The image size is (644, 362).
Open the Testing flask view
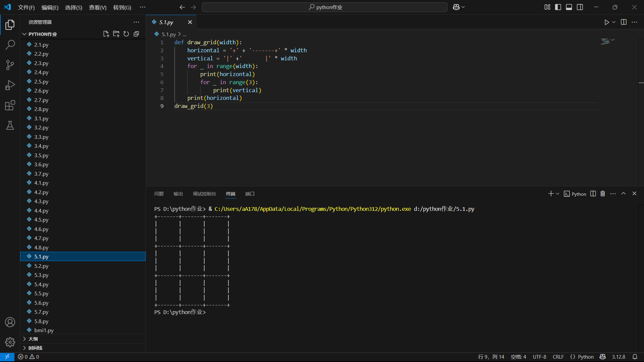coord(10,125)
